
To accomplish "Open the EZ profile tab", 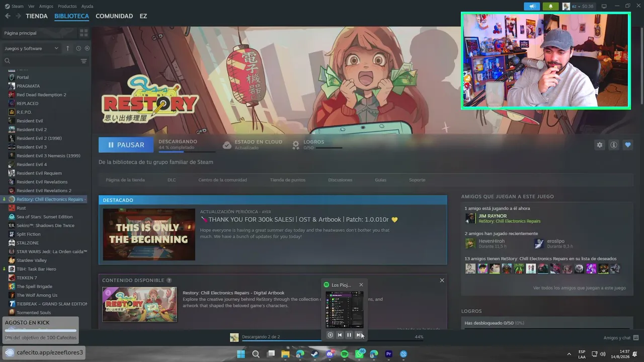I will [143, 16].
